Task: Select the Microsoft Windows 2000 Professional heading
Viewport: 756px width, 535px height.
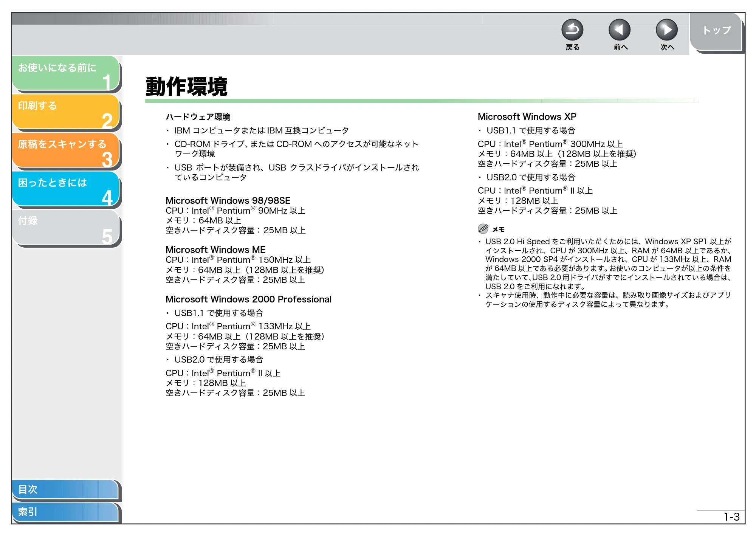Action: (248, 299)
